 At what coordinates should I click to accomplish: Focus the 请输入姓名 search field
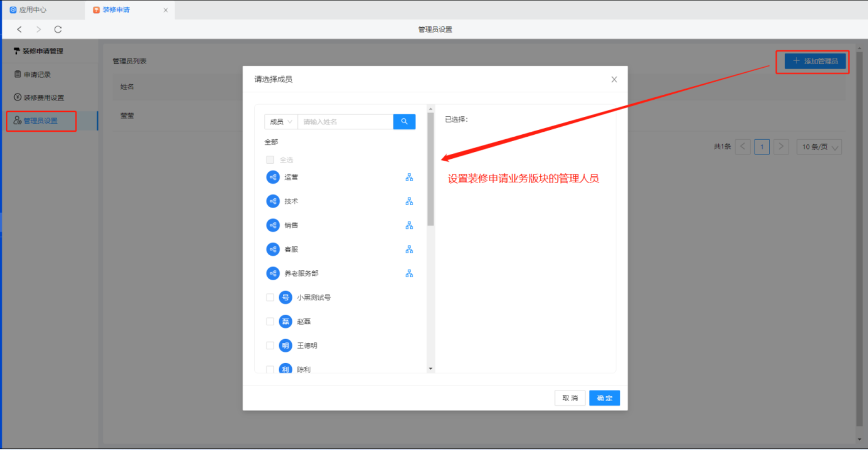[x=345, y=122]
